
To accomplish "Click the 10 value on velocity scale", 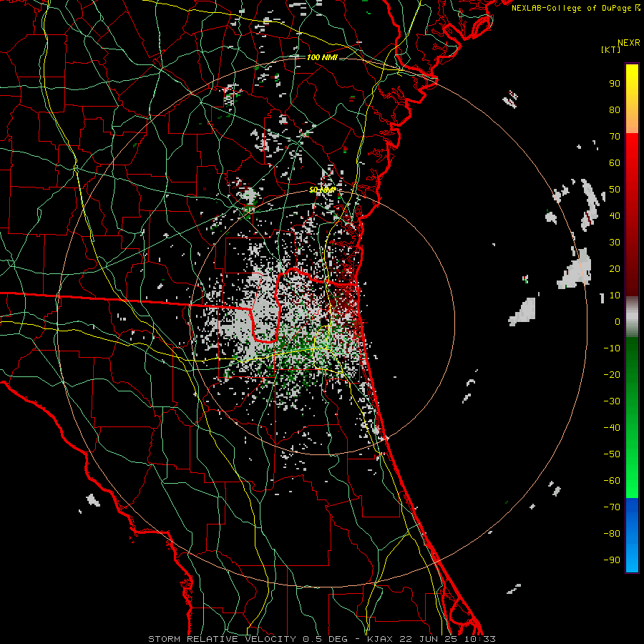I will coord(615,296).
